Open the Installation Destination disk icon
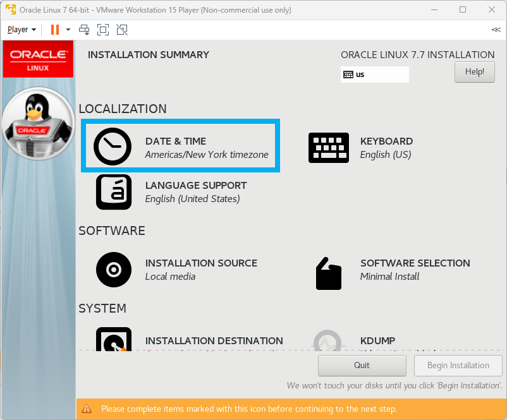Image resolution: width=507 pixels, height=420 pixels. (x=114, y=339)
